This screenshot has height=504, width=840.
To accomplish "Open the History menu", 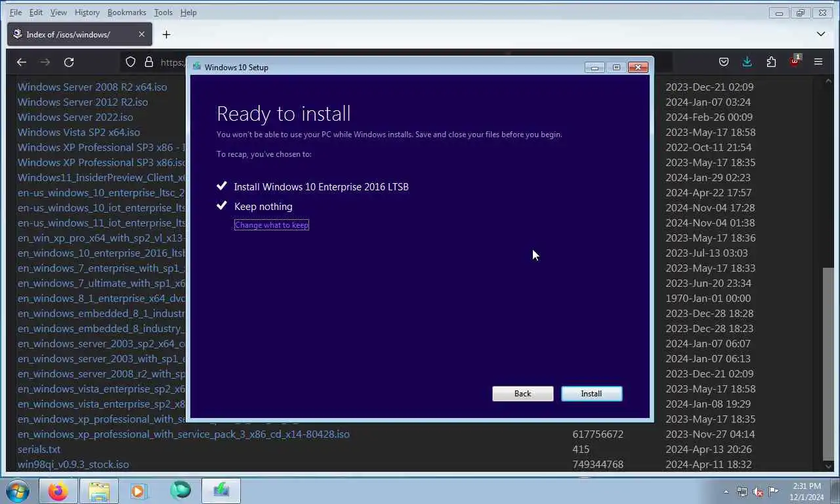I will (87, 12).
